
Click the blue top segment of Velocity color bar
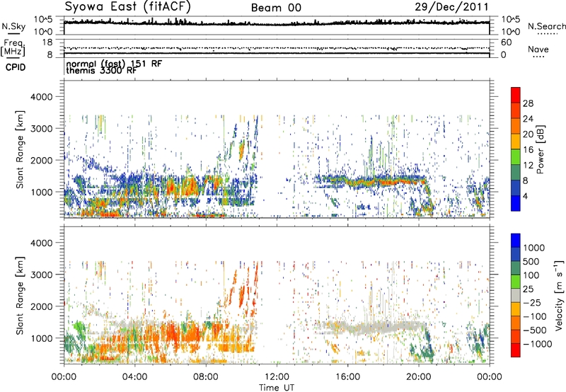tap(516, 241)
